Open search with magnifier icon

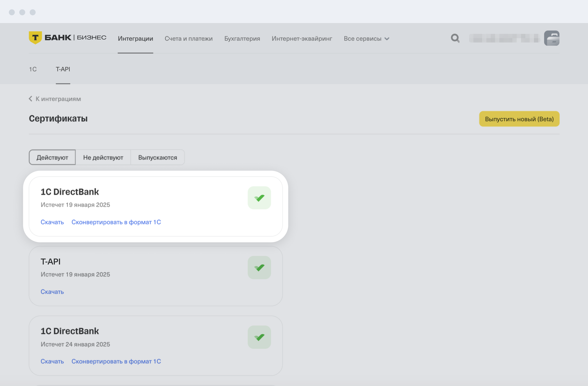pyautogui.click(x=455, y=38)
